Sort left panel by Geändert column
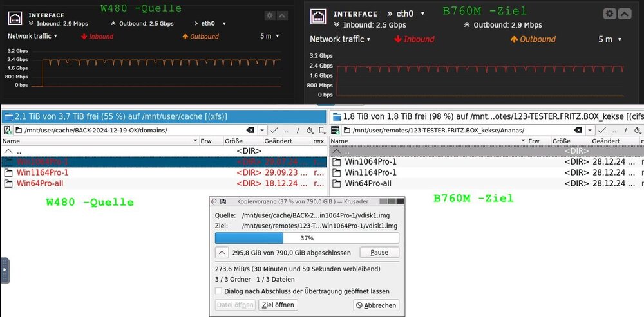 287,141
